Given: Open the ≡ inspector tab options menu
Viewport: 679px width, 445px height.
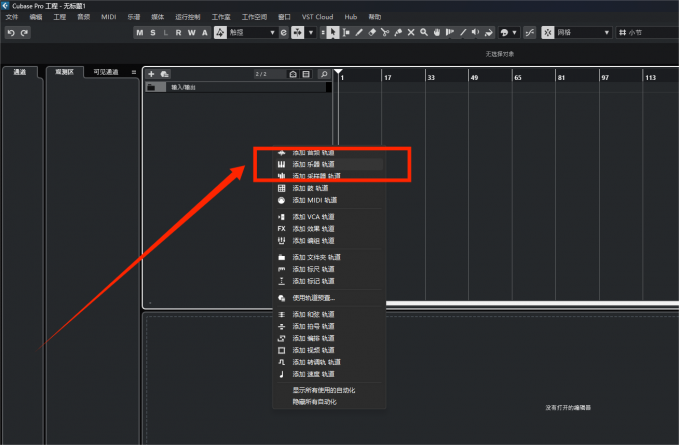Looking at the screenshot, I should [x=133, y=72].
